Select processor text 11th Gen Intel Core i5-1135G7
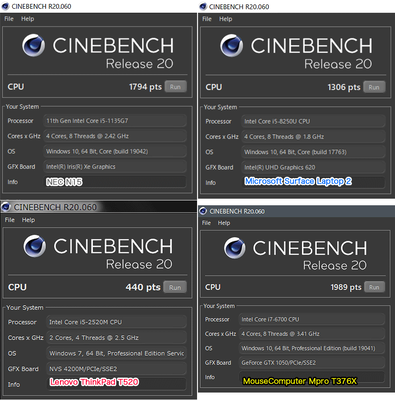 (x=87, y=121)
